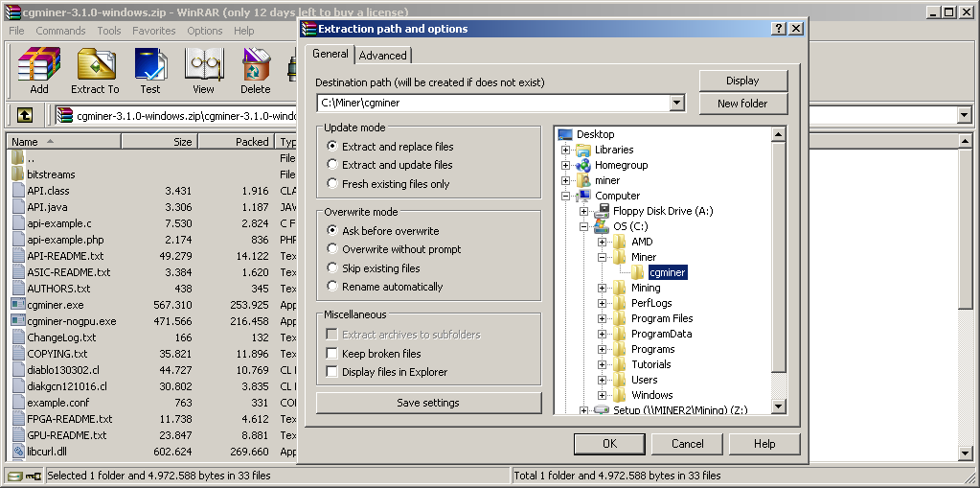Screen dimensions: 980x488
Task: Click the cgminer folder icon in tree
Action: pos(637,272)
